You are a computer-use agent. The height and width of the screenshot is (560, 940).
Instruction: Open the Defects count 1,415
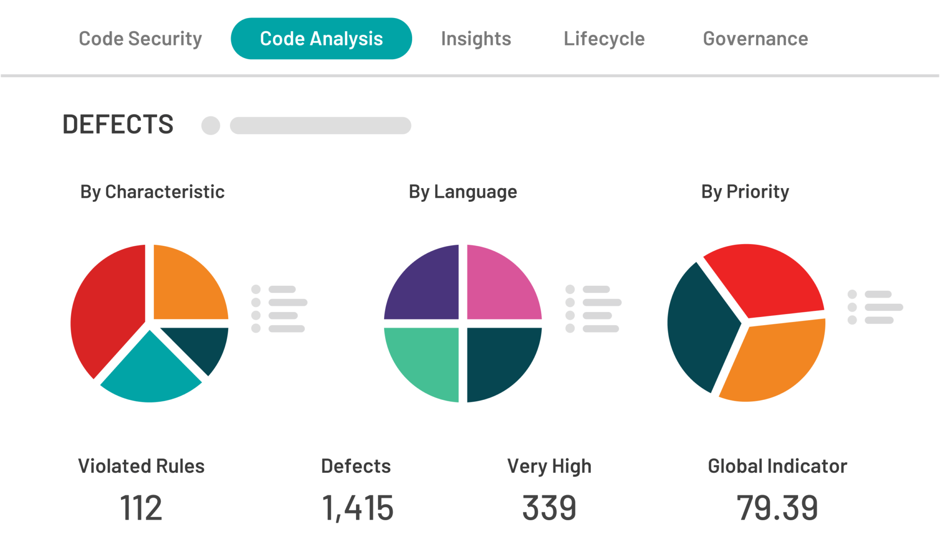[x=358, y=508]
